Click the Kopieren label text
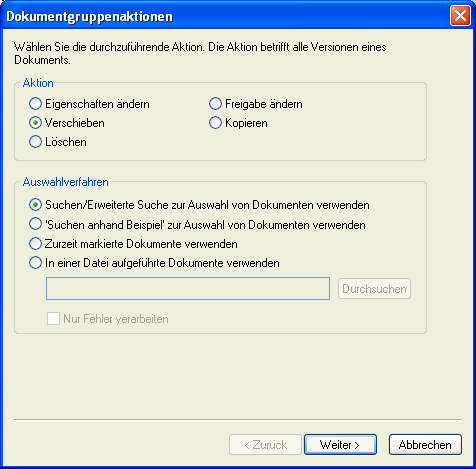This screenshot has width=476, height=469. pos(246,123)
